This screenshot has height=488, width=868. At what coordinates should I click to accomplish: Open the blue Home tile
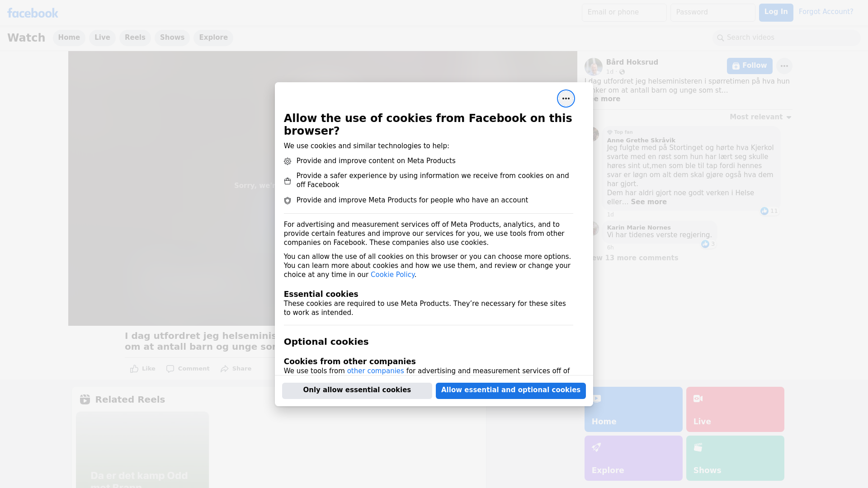tap(633, 409)
